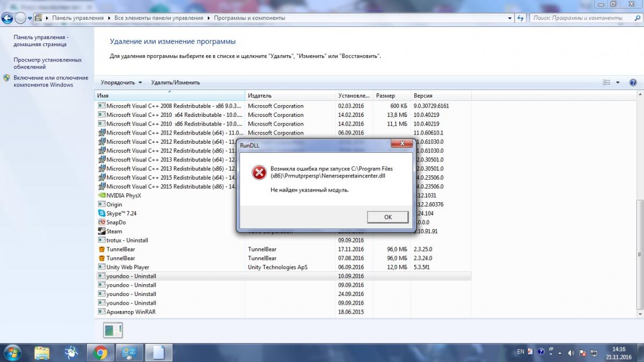Click the Control Panel icon in address bar
The width and height of the screenshot is (644, 362).
[x=38, y=18]
